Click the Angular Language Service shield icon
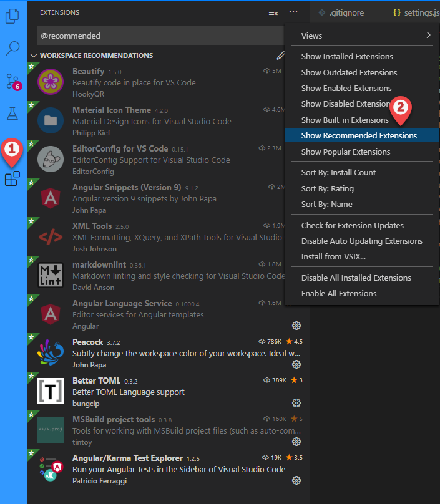Image resolution: width=440 pixels, height=504 pixels. click(x=51, y=314)
